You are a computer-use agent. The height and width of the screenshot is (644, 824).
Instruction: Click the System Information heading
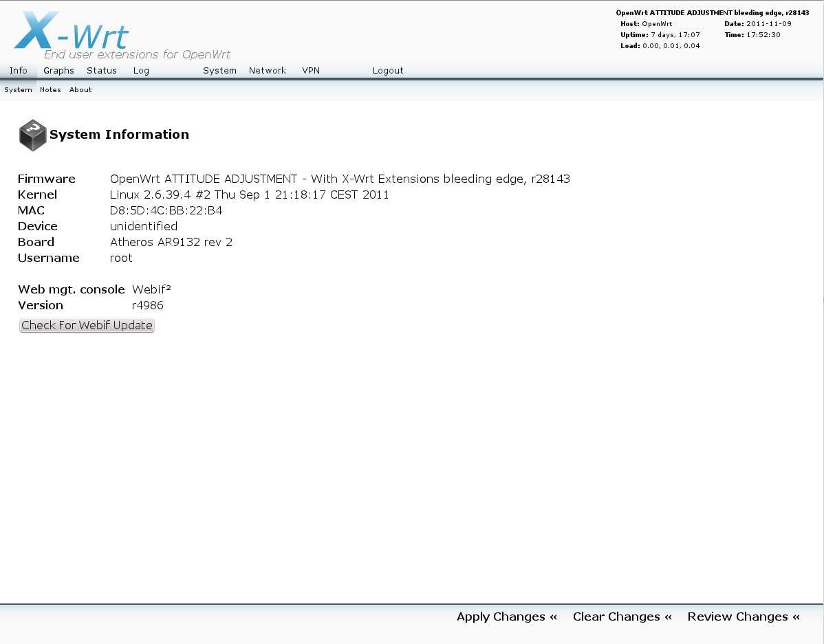pos(119,135)
